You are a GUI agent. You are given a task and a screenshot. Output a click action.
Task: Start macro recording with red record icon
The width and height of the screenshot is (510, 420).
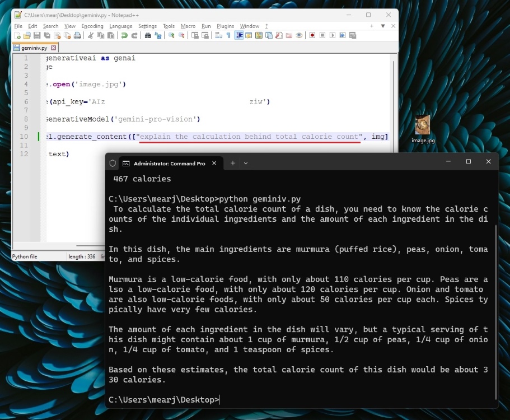coord(312,35)
